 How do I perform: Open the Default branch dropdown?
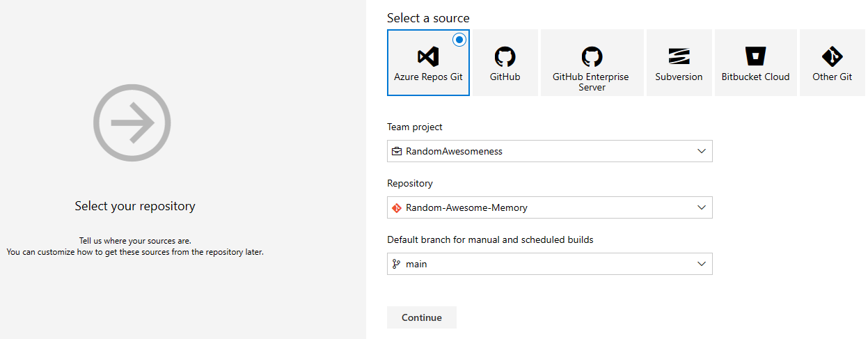tap(550, 264)
